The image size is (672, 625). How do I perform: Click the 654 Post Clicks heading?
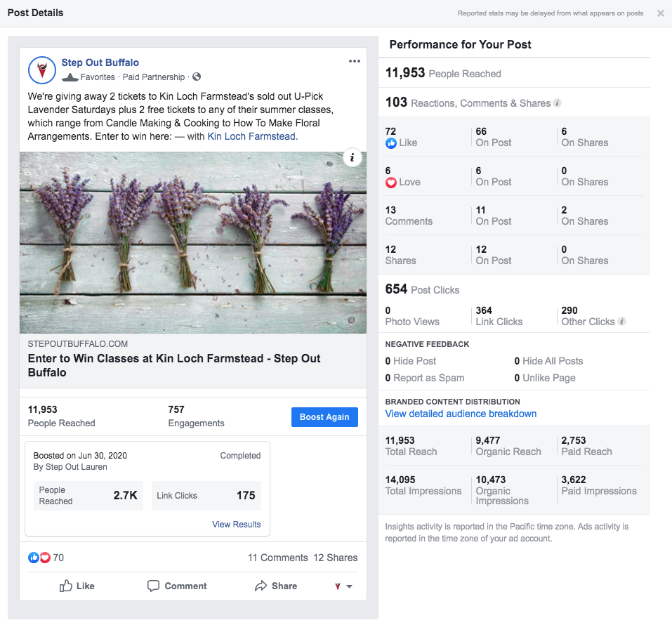[x=422, y=289]
